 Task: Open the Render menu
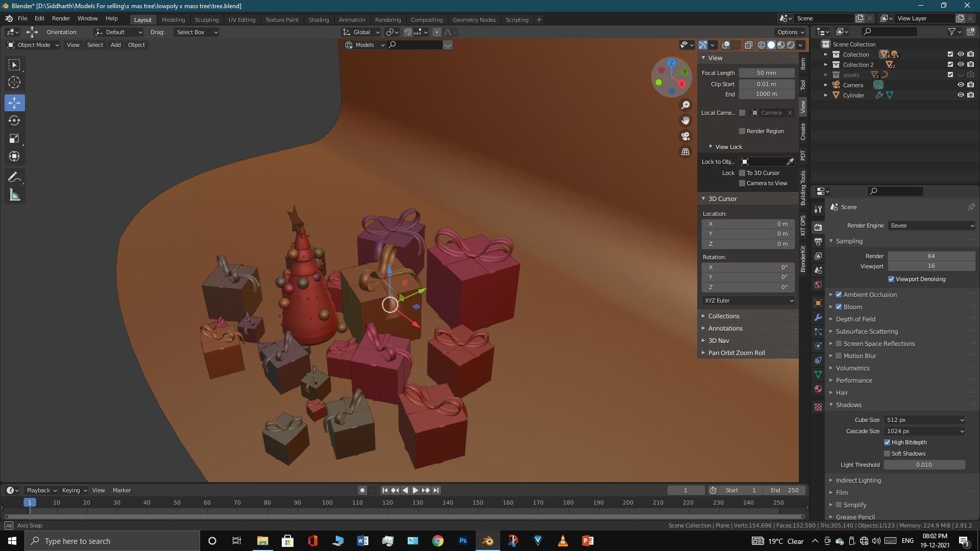[61, 18]
